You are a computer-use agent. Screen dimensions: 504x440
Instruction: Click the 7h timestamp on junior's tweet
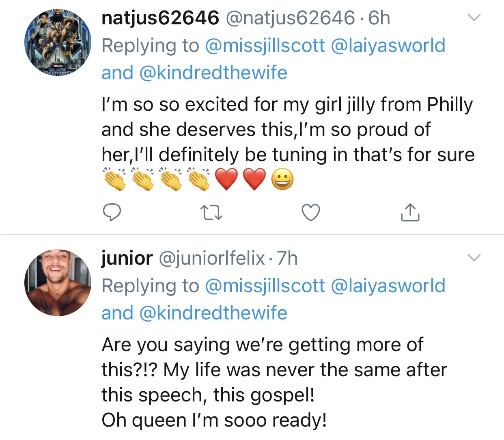[287, 258]
